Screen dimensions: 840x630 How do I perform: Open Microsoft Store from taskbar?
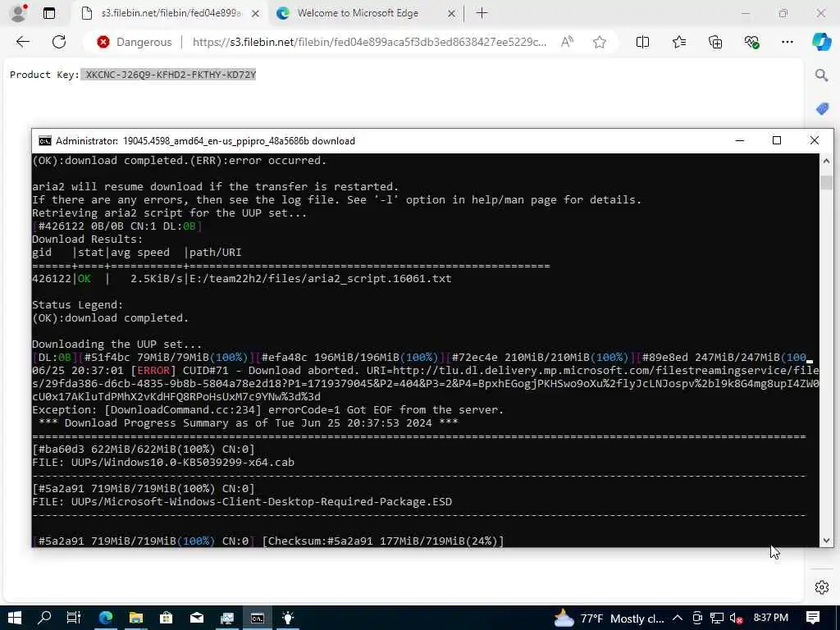166,619
